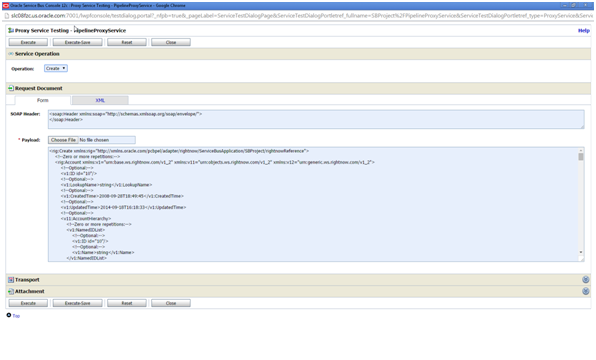Click the Proxy Service Testing title icon
Screen dimensions: 596x360
point(11,30)
